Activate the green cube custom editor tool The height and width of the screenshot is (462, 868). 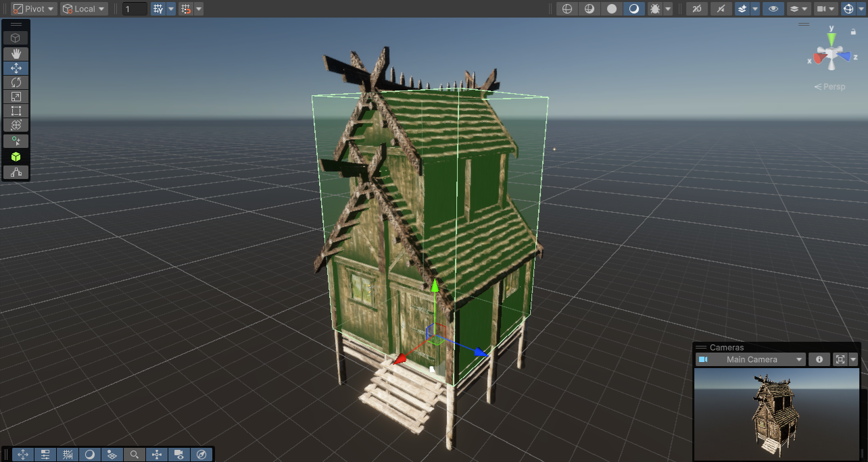tap(16, 156)
